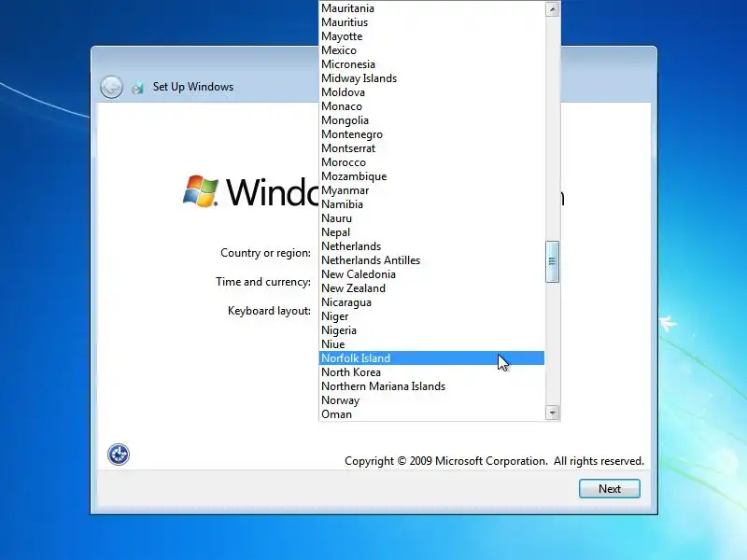Image resolution: width=747 pixels, height=560 pixels.
Task: Pick Midway Islands from the list
Action: 431,78
